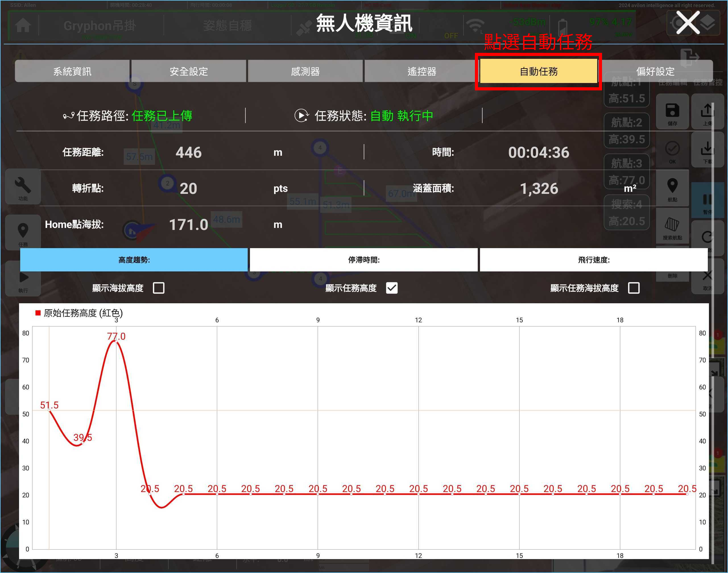The height and width of the screenshot is (573, 728).
Task: Switch to the 安全設定 tab
Action: pyautogui.click(x=189, y=71)
